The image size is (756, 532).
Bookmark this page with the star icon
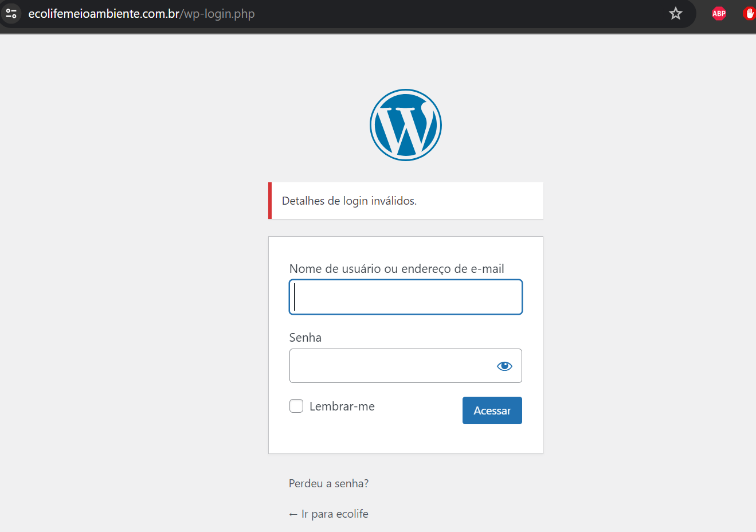click(x=676, y=13)
